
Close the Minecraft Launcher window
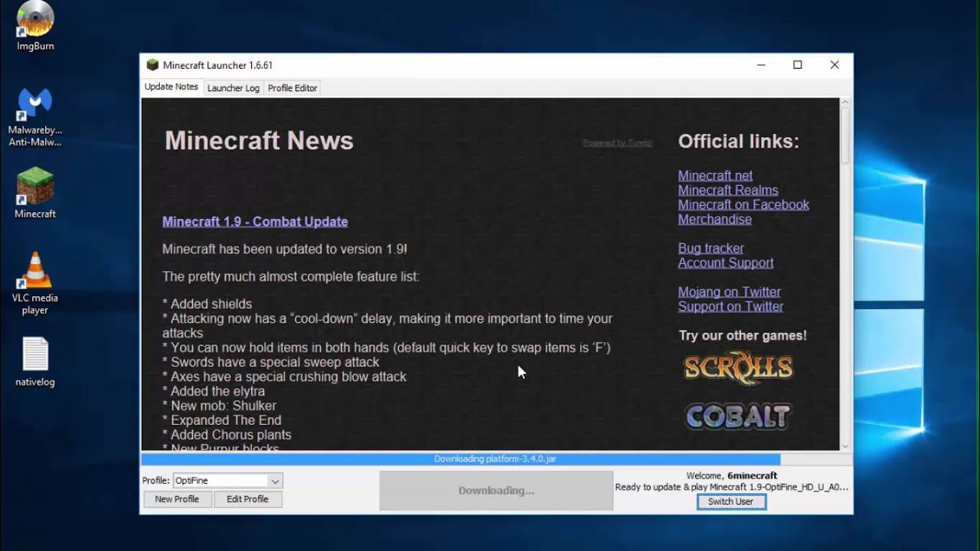pos(835,65)
